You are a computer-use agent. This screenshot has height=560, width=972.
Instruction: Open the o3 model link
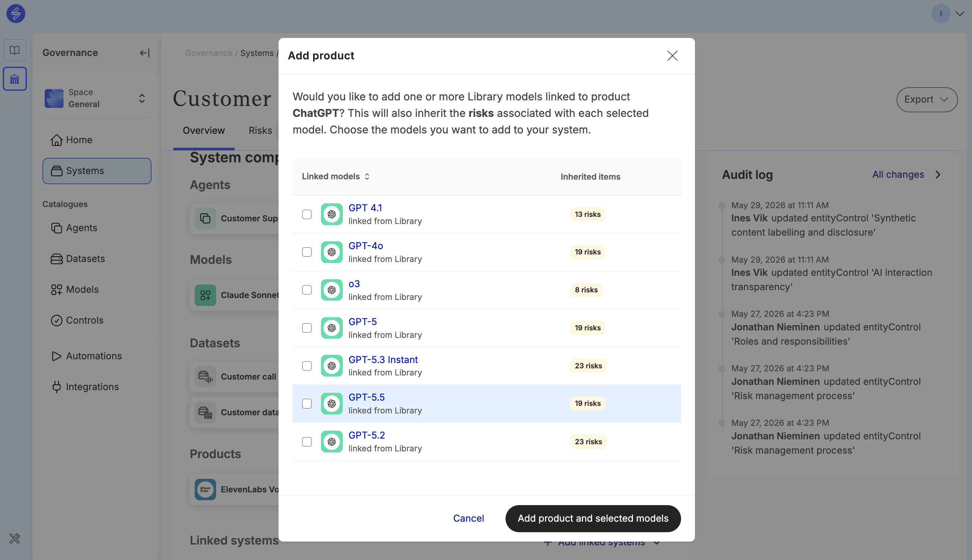point(354,284)
